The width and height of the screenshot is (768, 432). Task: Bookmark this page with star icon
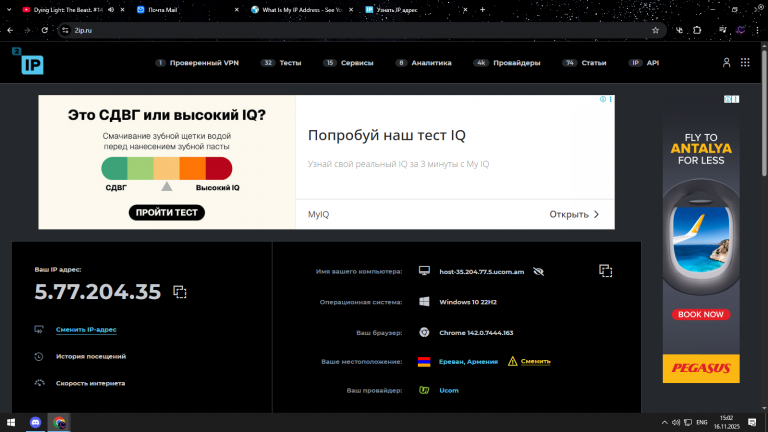click(x=655, y=30)
